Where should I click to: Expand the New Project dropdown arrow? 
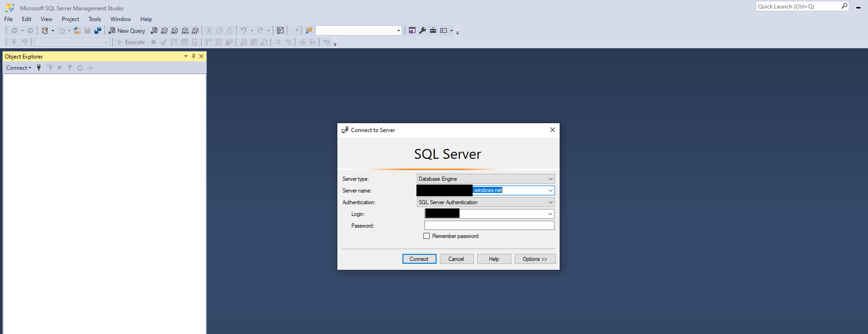pyautogui.click(x=53, y=30)
